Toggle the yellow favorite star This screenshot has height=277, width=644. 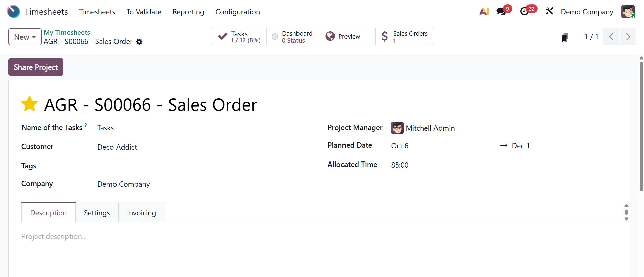coord(30,104)
